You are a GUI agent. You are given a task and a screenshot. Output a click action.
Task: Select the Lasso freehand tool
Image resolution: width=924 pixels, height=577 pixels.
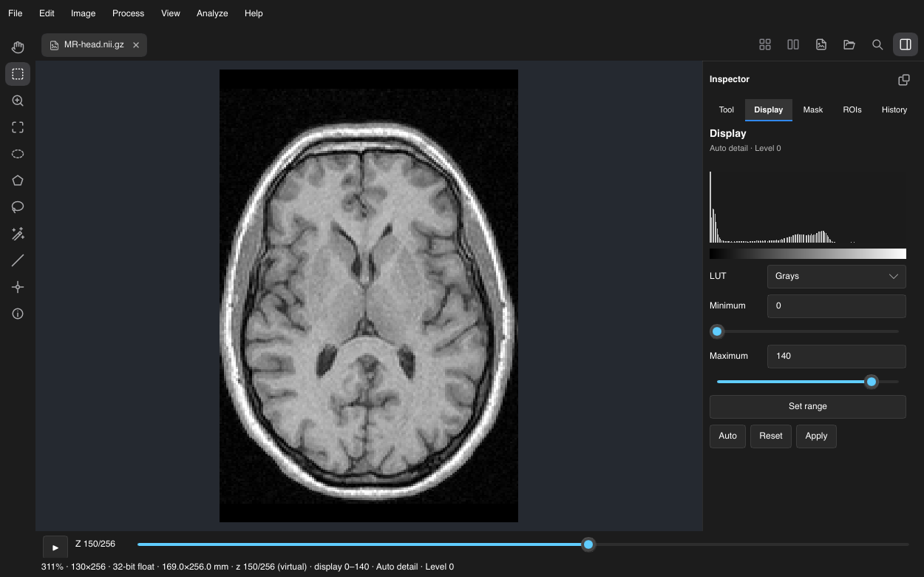tap(18, 207)
